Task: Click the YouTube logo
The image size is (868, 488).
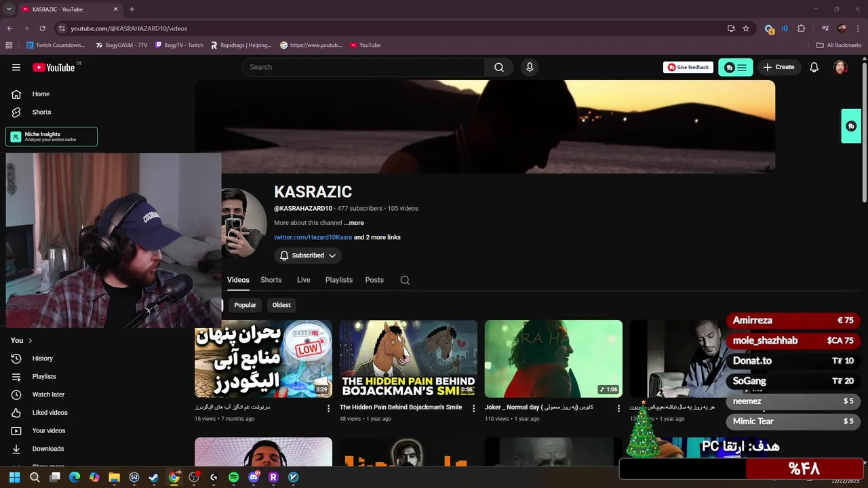Action: point(54,67)
